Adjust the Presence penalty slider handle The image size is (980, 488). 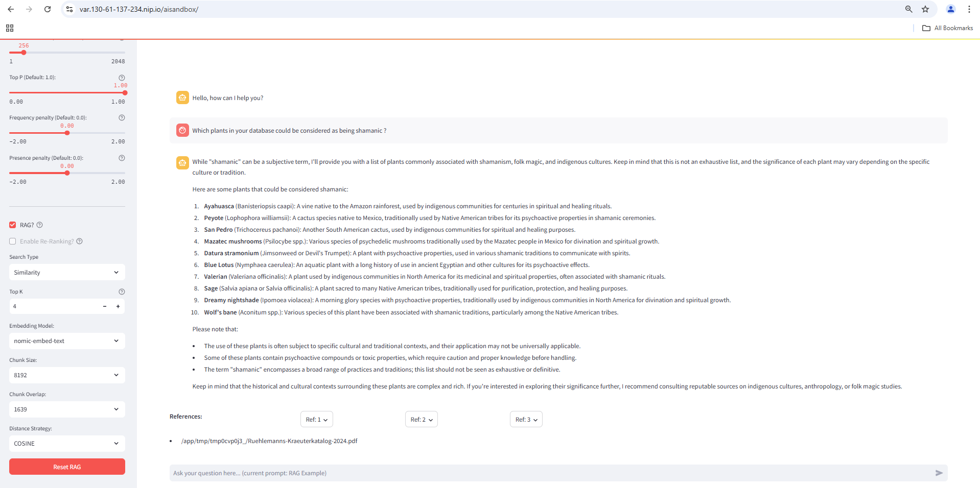pos(67,173)
